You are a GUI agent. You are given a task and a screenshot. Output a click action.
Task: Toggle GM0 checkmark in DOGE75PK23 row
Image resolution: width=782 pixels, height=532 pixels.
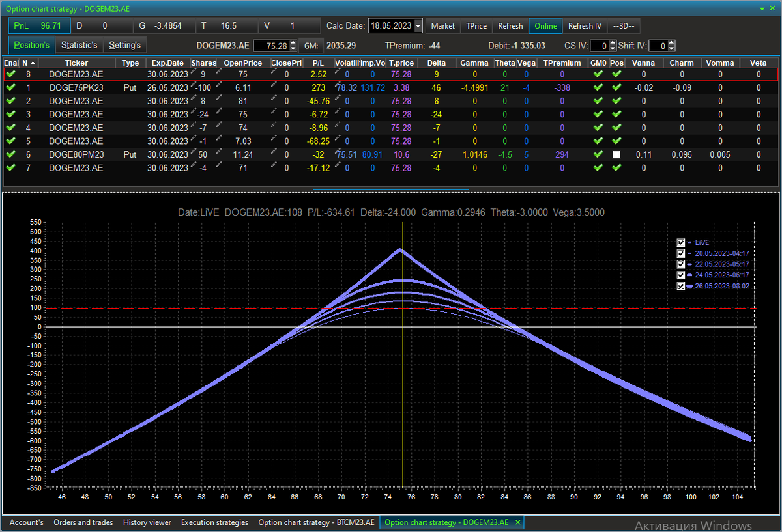click(x=598, y=87)
